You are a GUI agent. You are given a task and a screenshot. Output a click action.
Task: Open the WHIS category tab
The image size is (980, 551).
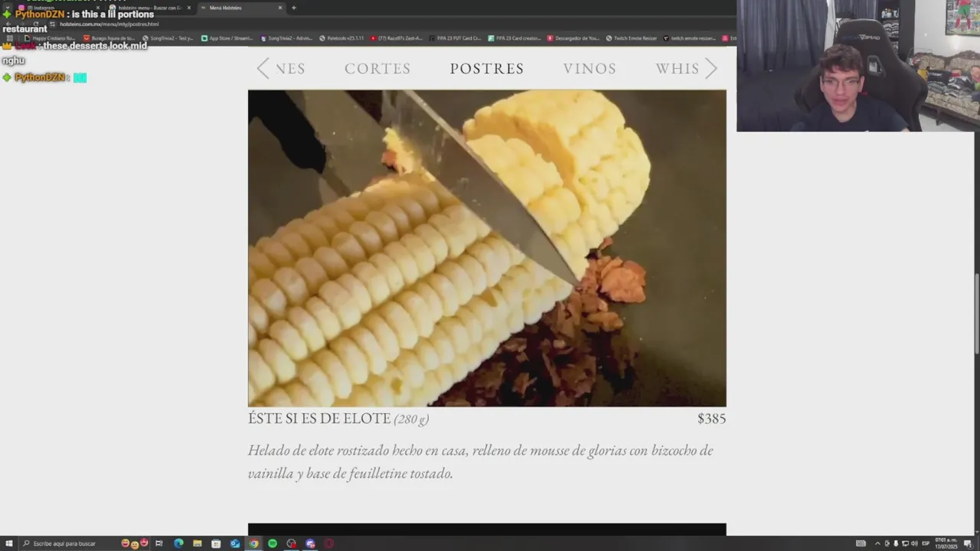tap(678, 68)
